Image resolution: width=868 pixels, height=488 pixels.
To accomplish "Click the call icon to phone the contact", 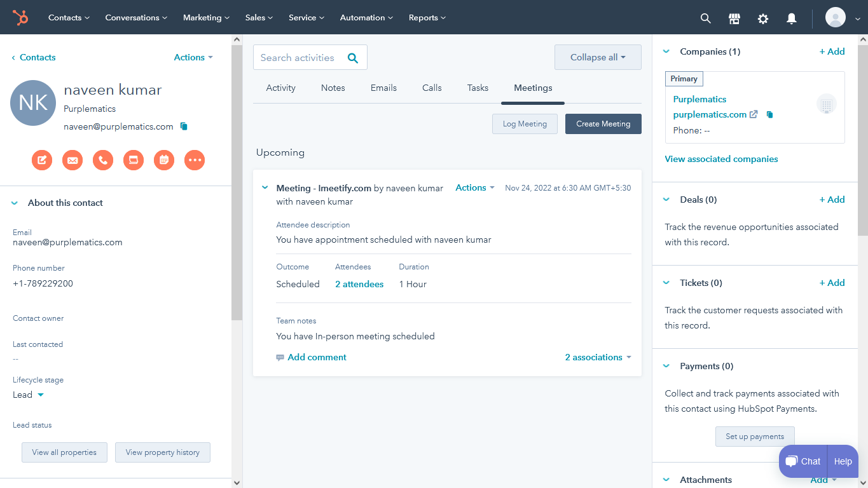I will pos(103,160).
